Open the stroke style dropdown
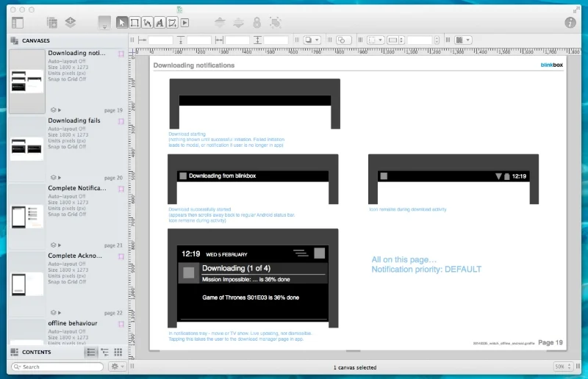Image resolution: width=588 pixels, height=379 pixels. (x=376, y=40)
